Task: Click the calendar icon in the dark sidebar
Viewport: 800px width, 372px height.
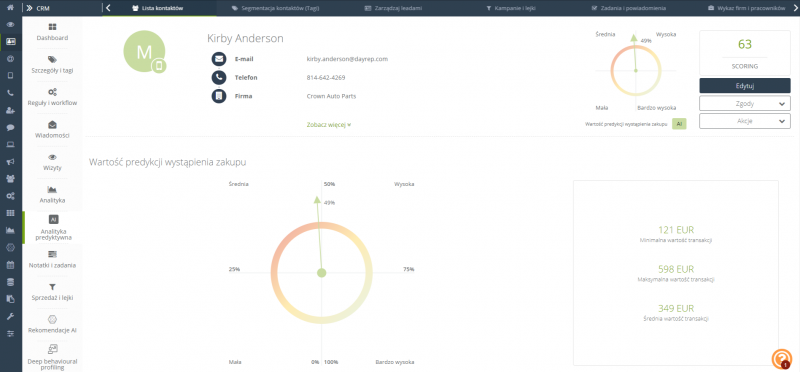Action: tap(11, 265)
